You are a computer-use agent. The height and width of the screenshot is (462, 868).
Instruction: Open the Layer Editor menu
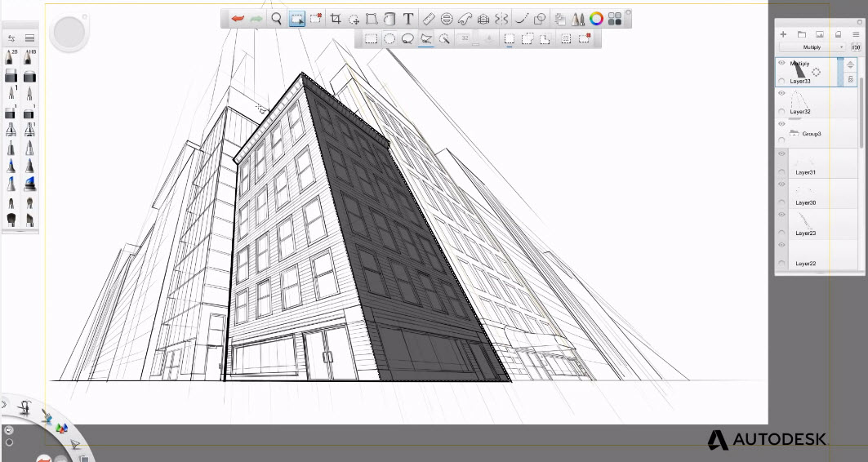[x=856, y=34]
